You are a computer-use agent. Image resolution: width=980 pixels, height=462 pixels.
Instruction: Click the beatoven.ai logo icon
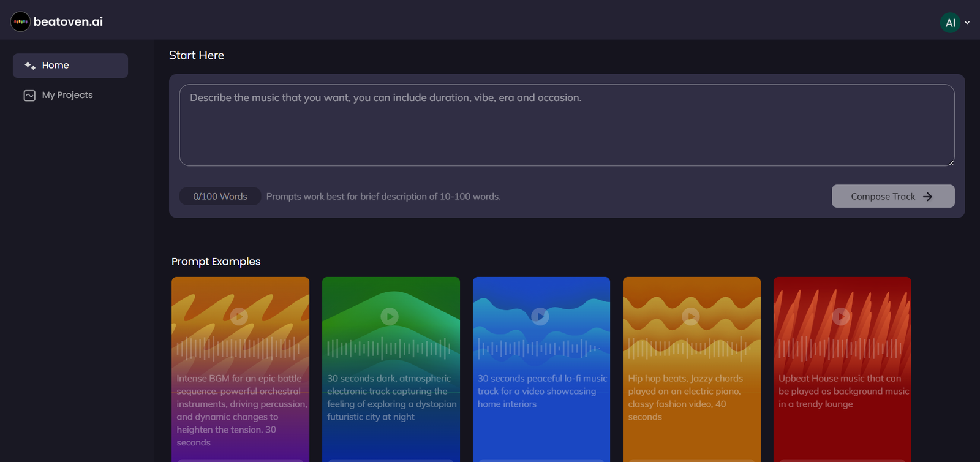(20, 22)
